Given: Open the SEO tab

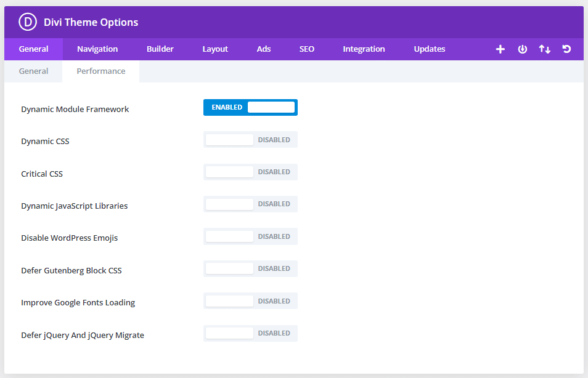Looking at the screenshot, I should [x=307, y=49].
